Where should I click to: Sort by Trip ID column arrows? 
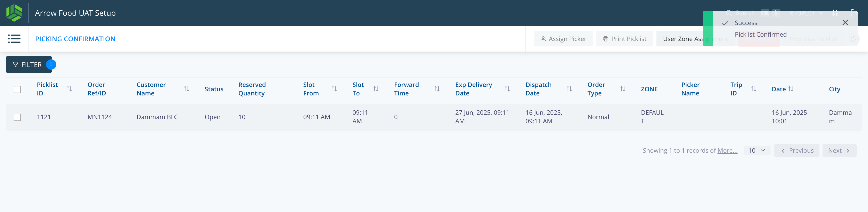(754, 89)
